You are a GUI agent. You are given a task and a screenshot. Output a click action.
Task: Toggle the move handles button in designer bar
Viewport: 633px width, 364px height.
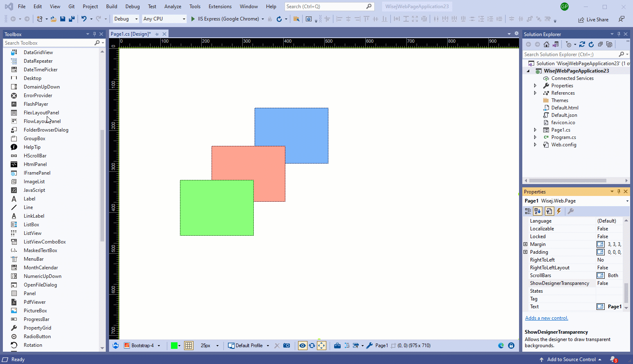click(321, 346)
